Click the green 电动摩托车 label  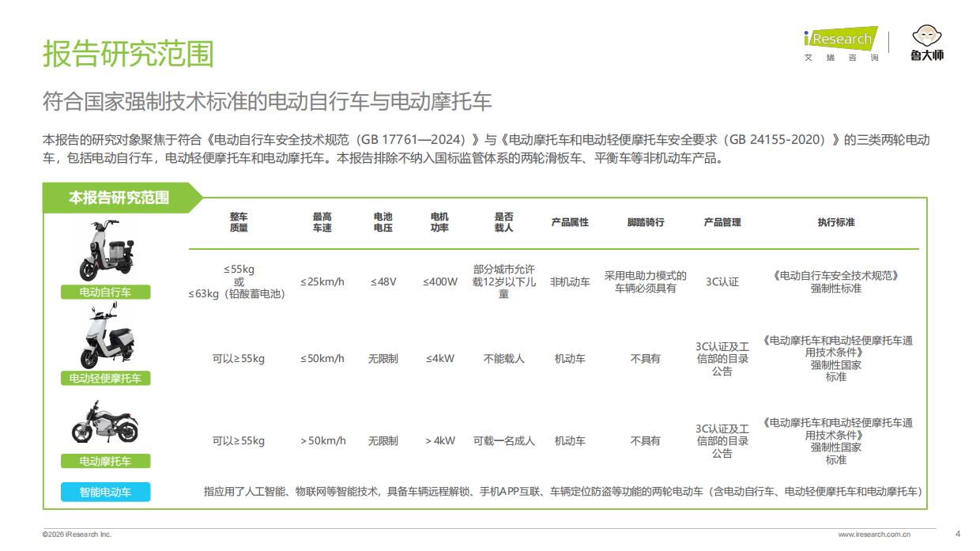(x=105, y=461)
